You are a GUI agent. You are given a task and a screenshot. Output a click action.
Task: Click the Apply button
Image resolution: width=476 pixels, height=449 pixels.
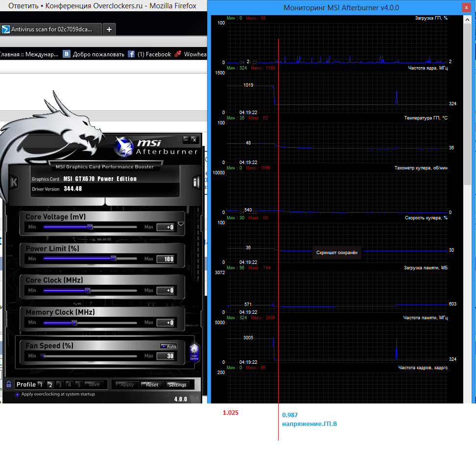[x=127, y=385]
